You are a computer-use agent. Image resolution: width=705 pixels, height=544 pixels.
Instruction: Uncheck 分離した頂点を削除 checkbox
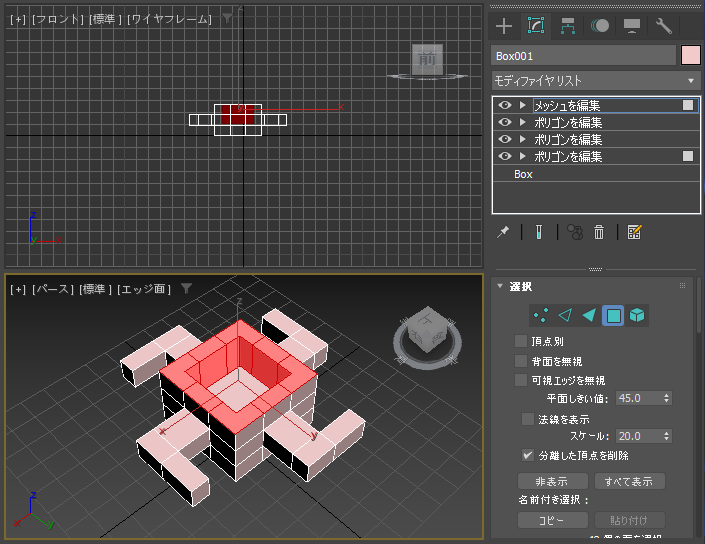tap(528, 455)
